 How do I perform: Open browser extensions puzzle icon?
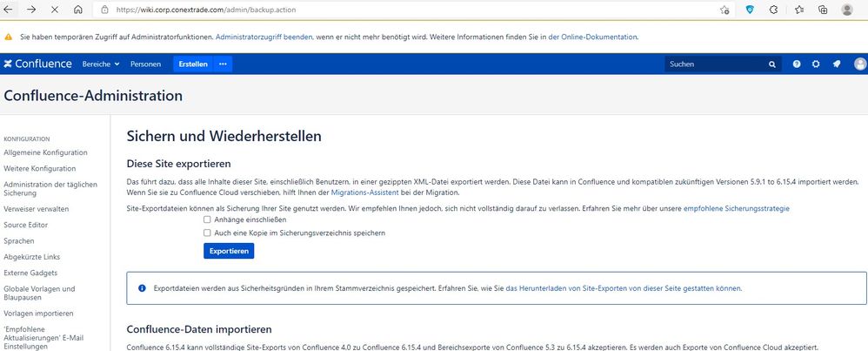(x=774, y=10)
